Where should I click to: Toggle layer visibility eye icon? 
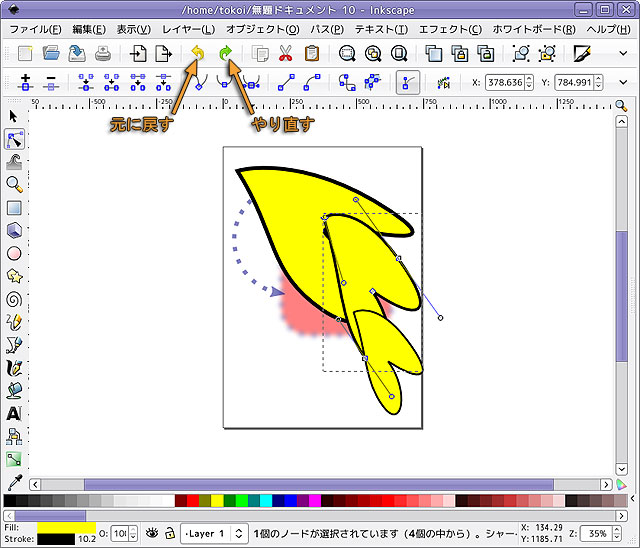coord(153,533)
